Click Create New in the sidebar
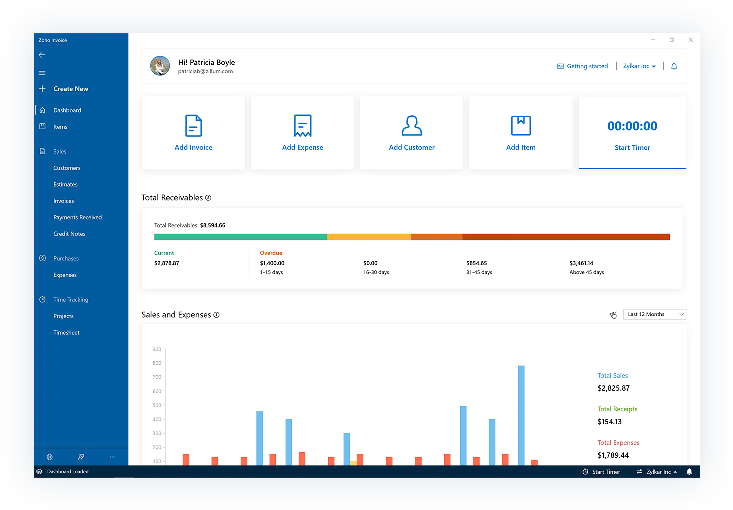 [x=70, y=89]
